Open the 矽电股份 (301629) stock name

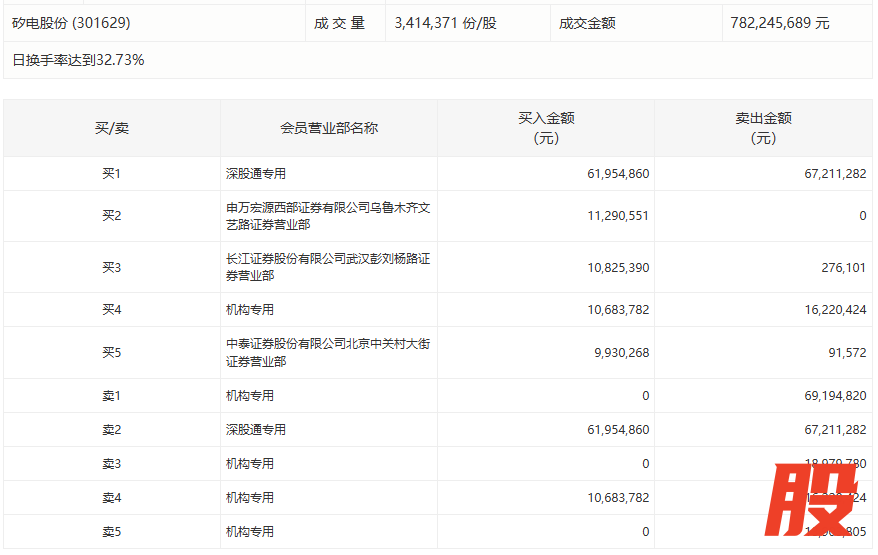[71, 23]
